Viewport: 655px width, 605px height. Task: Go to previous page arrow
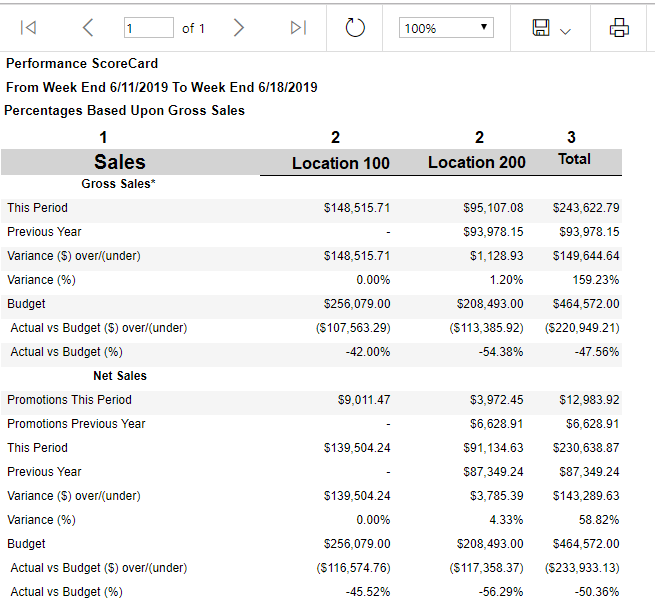pyautogui.click(x=88, y=28)
